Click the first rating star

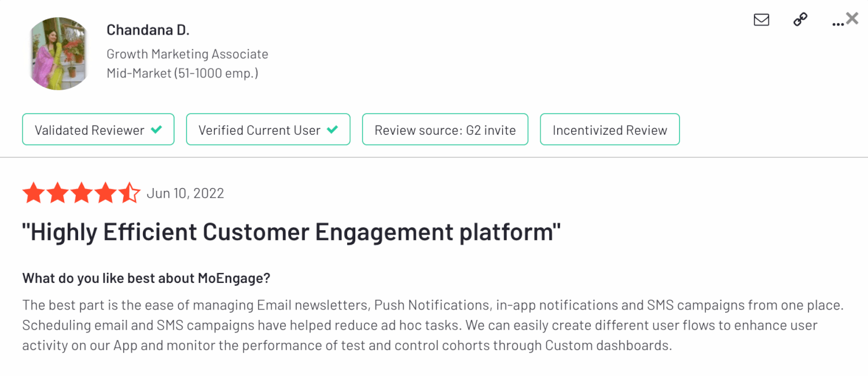pyautogui.click(x=33, y=193)
